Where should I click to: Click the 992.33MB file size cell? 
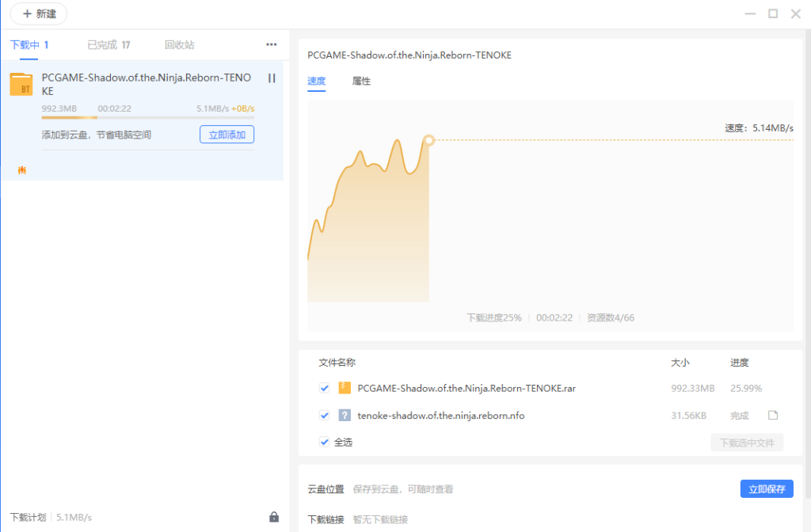coord(692,388)
